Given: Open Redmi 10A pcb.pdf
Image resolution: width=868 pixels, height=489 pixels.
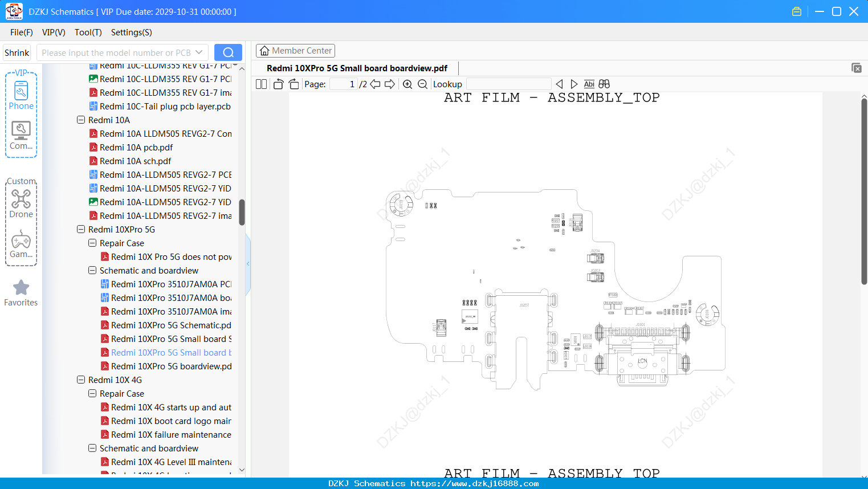Looking at the screenshot, I should [136, 147].
